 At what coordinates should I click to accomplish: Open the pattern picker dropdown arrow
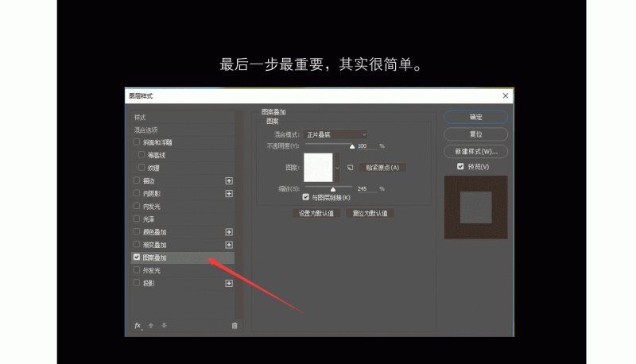point(336,168)
